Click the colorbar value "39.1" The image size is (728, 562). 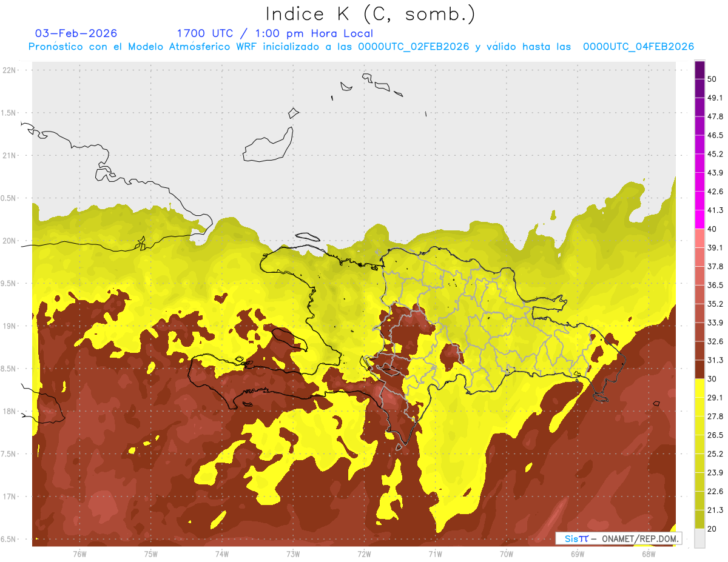[715, 248]
